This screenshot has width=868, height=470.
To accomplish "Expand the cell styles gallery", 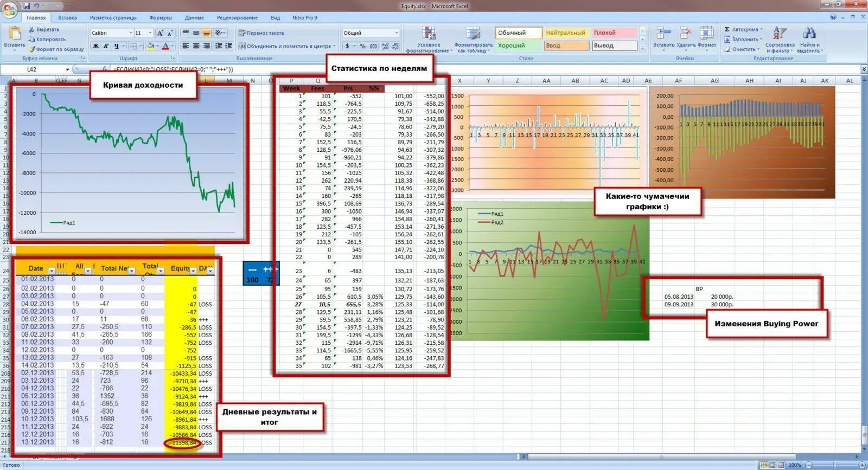I will point(642,48).
